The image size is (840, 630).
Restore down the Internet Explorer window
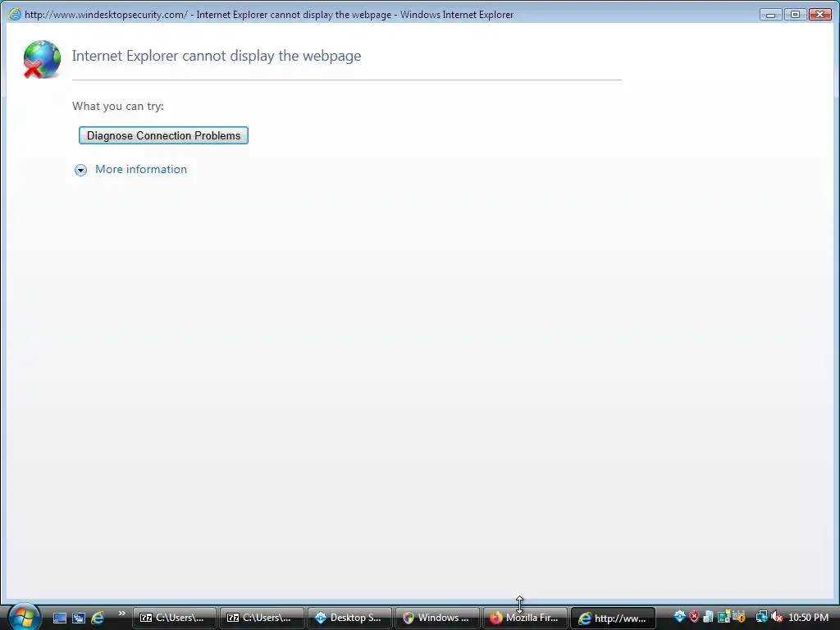(x=795, y=15)
